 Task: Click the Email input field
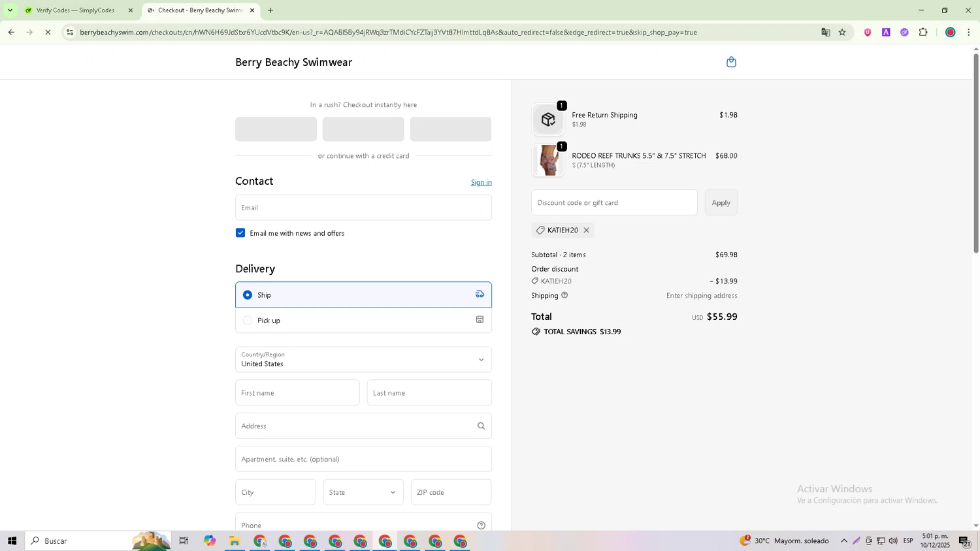click(x=363, y=208)
